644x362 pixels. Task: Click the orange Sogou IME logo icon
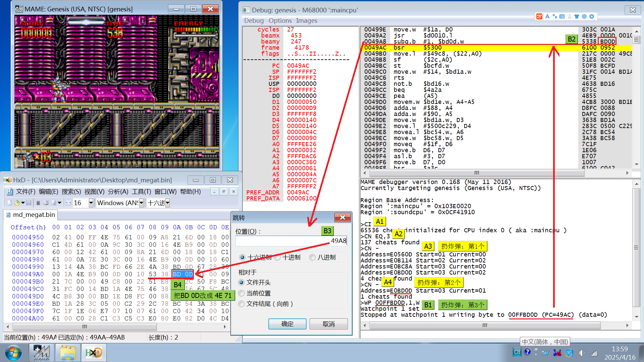click(x=539, y=16)
